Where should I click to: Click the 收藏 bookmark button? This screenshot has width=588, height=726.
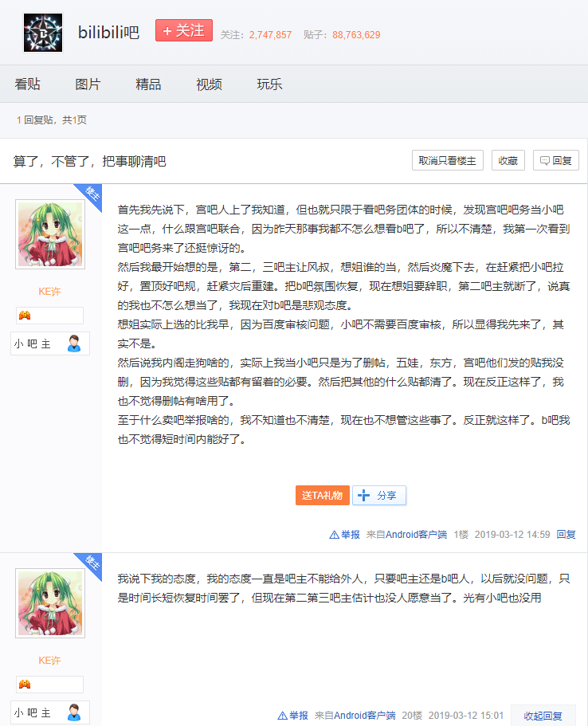pos(508,160)
